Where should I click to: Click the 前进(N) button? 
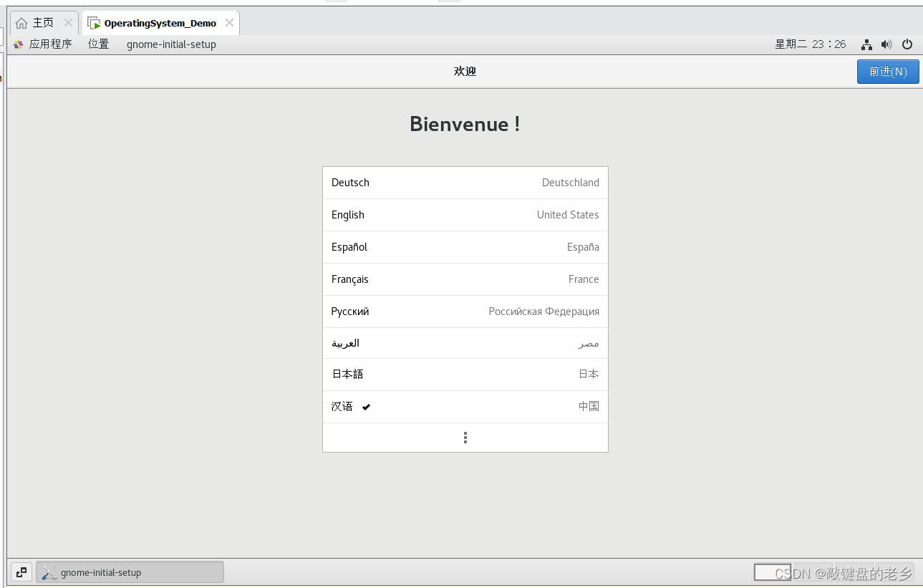888,72
